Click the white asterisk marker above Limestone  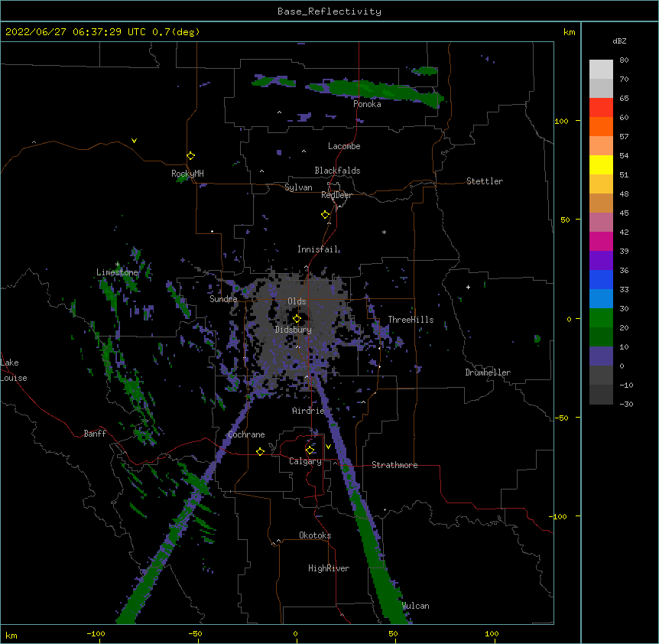118,264
